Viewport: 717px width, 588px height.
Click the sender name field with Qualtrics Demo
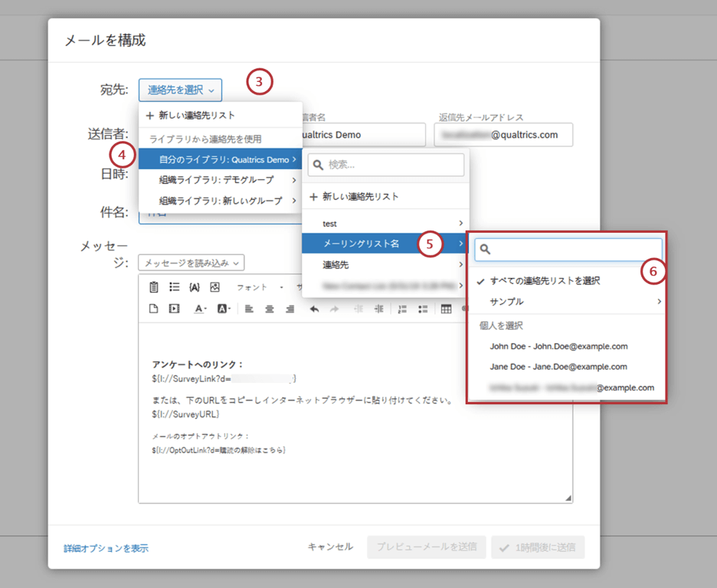click(364, 135)
